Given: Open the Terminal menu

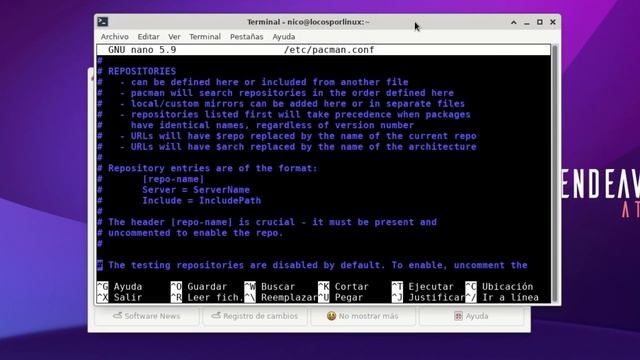Looking at the screenshot, I should pyautogui.click(x=205, y=37).
